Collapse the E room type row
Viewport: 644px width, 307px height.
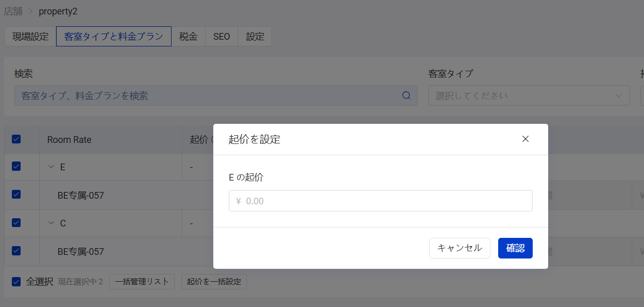[51, 167]
